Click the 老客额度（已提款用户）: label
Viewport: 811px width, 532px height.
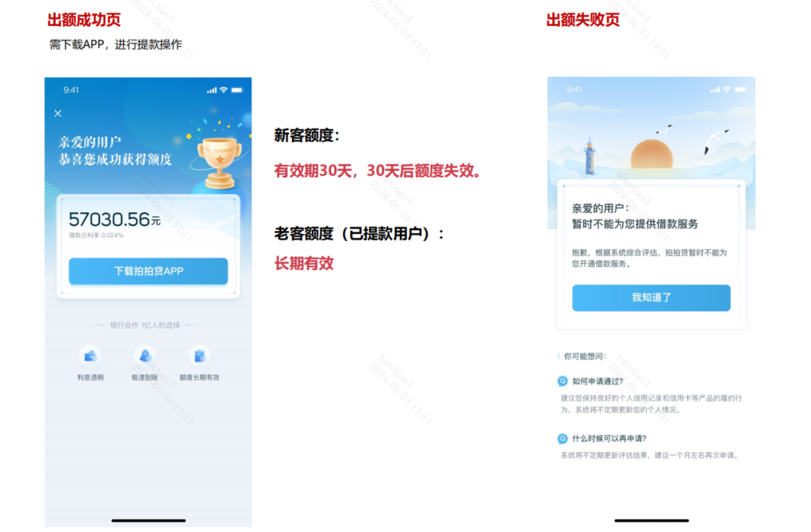(x=359, y=234)
